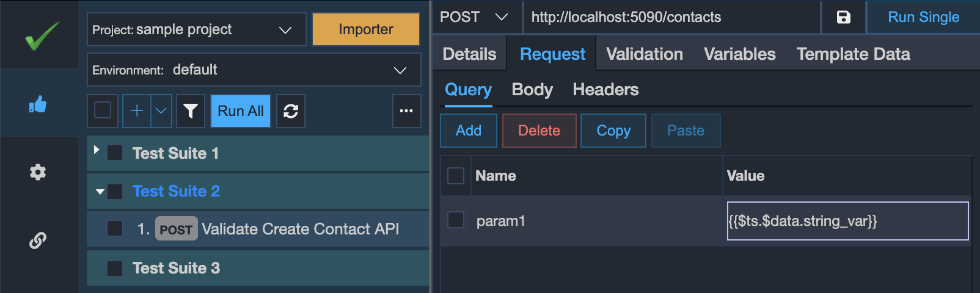Open the three-dots more options menu

(406, 111)
